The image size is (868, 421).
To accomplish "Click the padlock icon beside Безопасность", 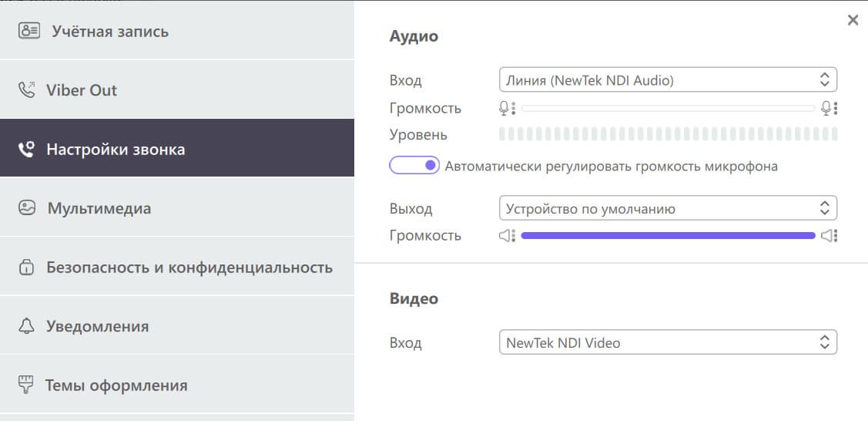I will point(26,268).
